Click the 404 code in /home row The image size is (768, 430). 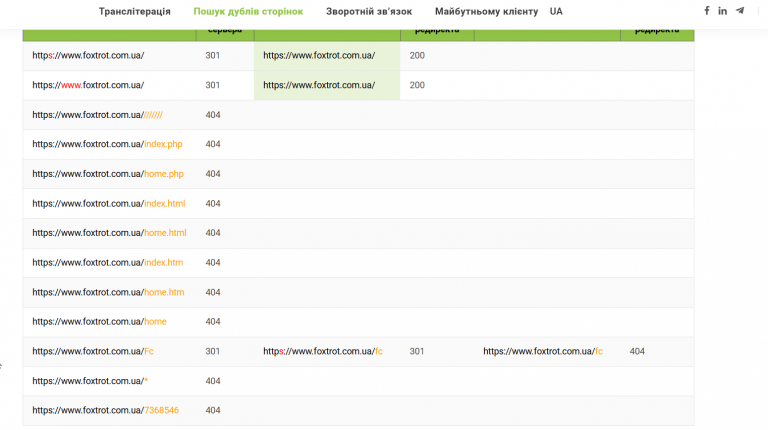click(213, 321)
